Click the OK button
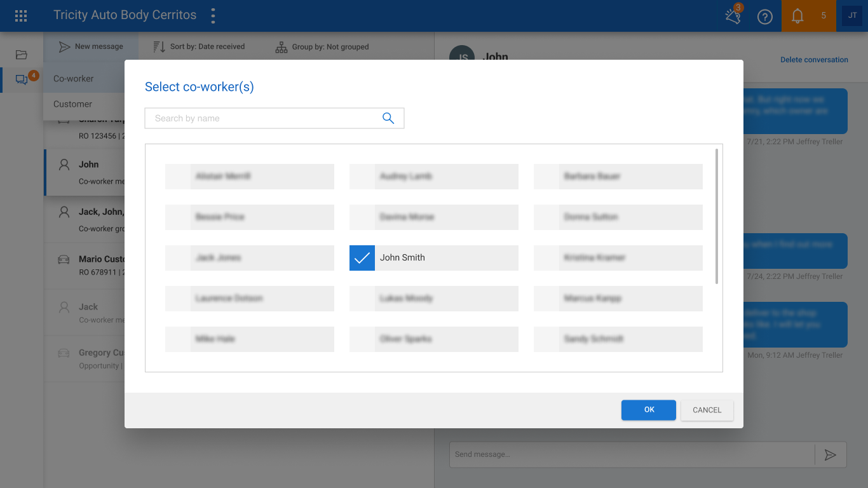Screen dimensions: 868x488 point(649,410)
